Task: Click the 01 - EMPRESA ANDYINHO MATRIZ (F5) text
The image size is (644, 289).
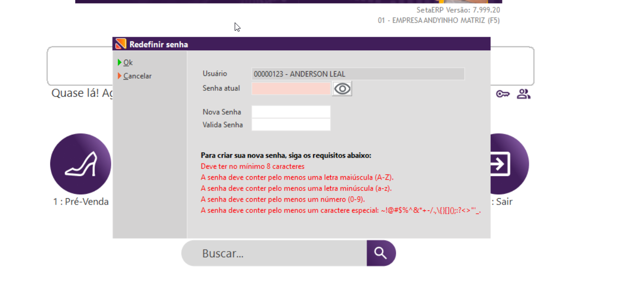Action: click(439, 21)
